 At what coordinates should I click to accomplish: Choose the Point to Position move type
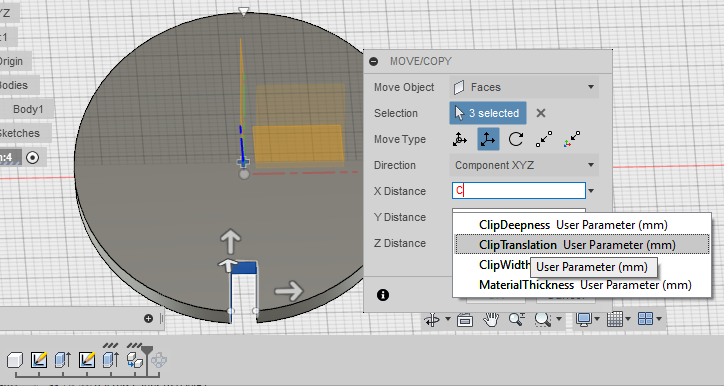[572, 139]
